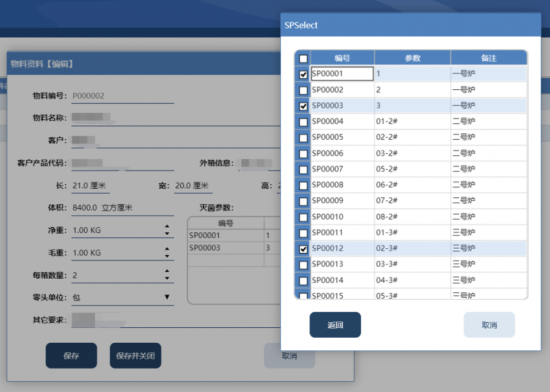Select SP00003 row in 灭菌参数 table

(x=234, y=248)
